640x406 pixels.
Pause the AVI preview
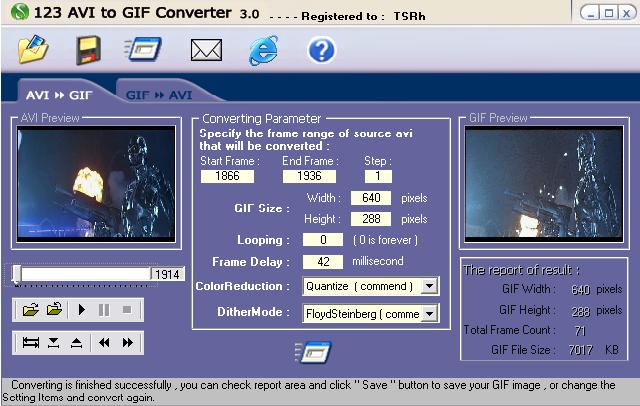(x=104, y=310)
